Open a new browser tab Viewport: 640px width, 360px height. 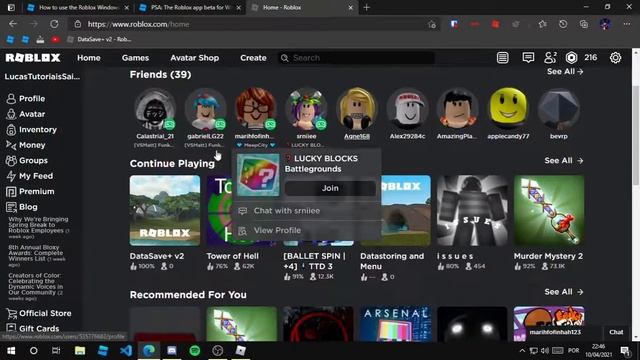click(x=367, y=7)
